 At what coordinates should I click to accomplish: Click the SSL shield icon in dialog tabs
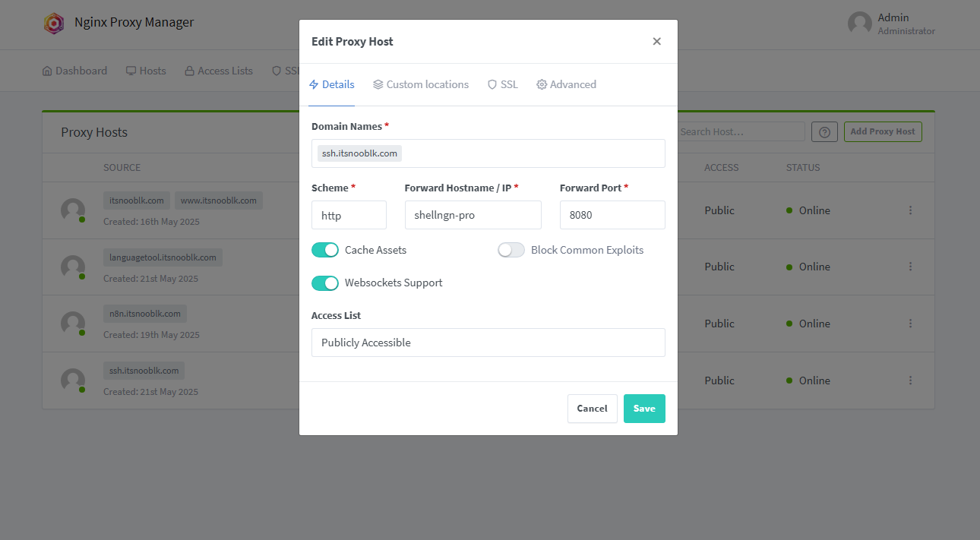coord(492,84)
